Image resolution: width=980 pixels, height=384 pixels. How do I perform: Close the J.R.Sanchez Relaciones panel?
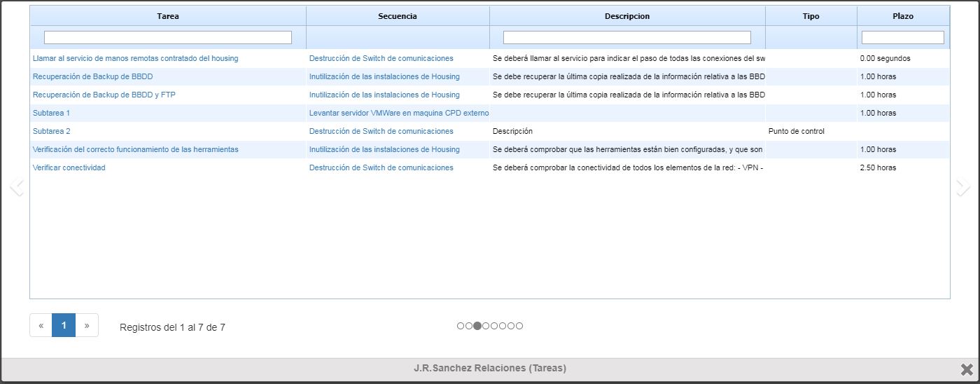(967, 369)
